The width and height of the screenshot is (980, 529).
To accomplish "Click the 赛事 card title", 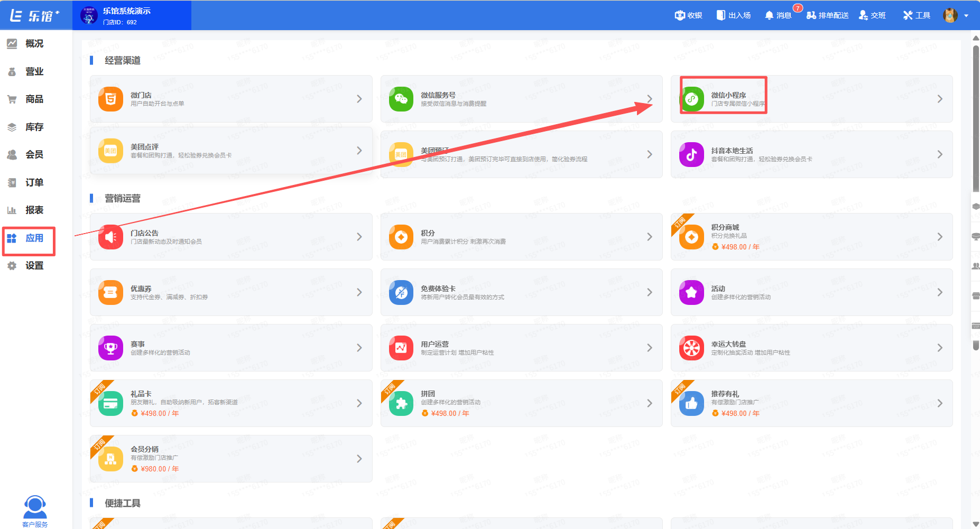I will click(137, 344).
